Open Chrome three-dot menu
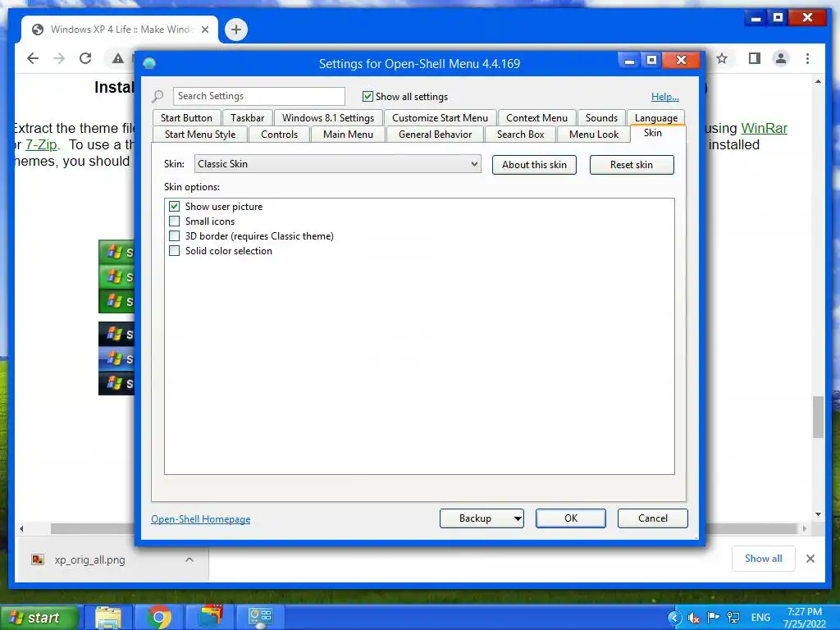The height and width of the screenshot is (630, 840). click(807, 58)
